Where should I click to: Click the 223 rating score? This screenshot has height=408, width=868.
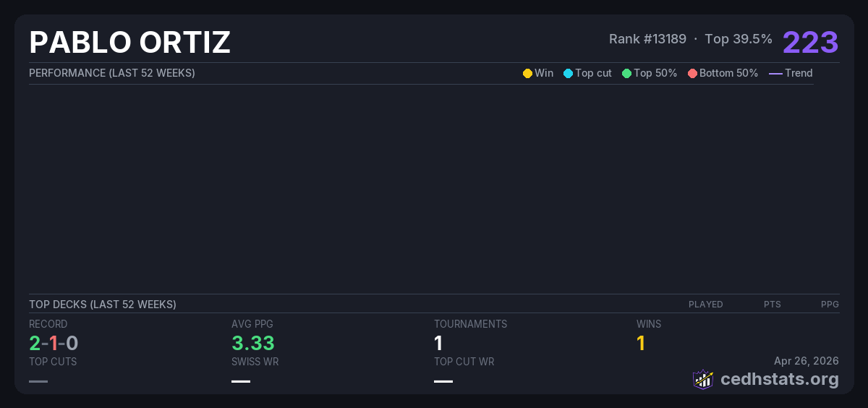pos(810,42)
